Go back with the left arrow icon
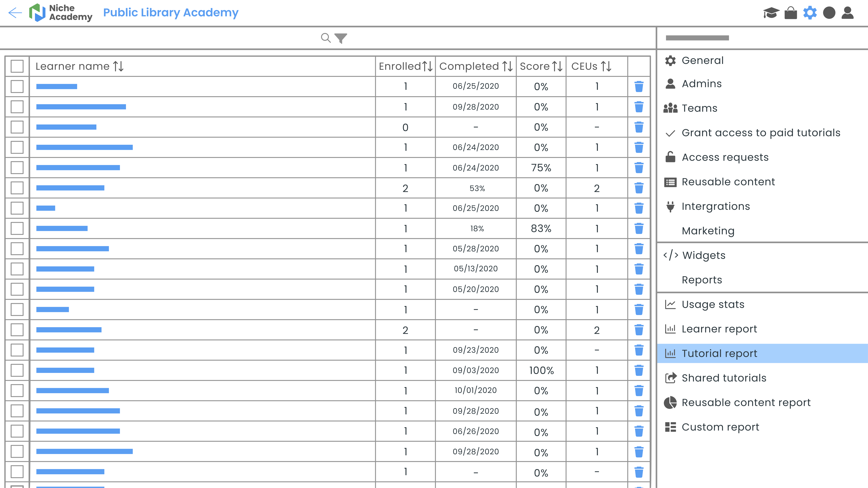The height and width of the screenshot is (488, 868). [x=15, y=13]
